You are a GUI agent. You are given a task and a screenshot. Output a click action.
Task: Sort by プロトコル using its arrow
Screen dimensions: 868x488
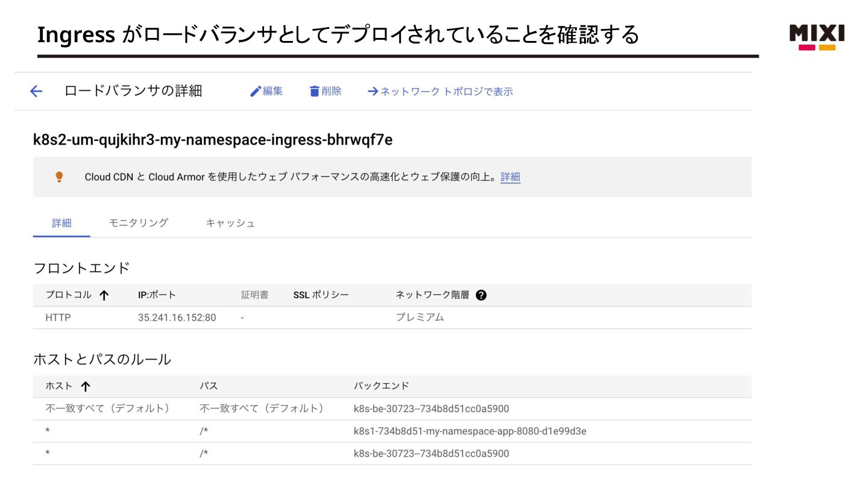click(104, 295)
